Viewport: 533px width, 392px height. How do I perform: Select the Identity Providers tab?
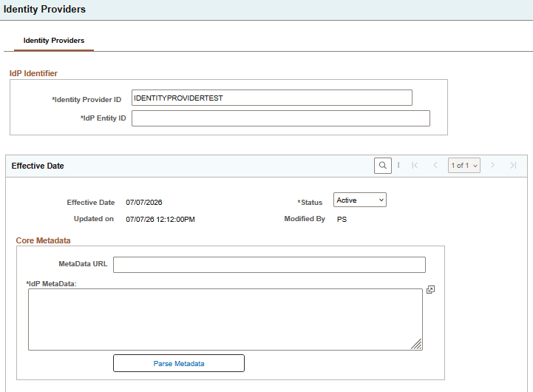point(54,41)
